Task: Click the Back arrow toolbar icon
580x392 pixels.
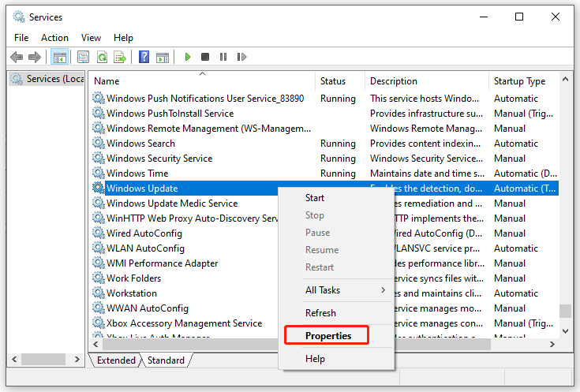Action: (x=17, y=57)
